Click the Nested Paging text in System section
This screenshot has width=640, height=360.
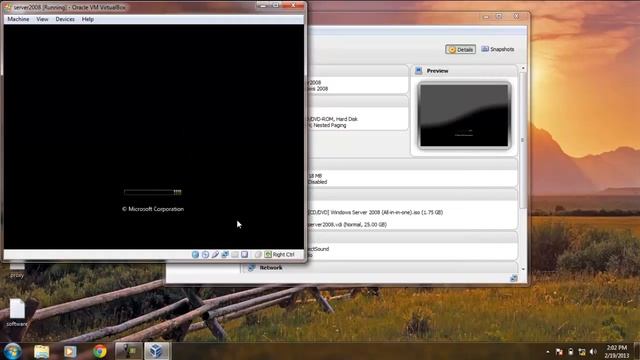pyautogui.click(x=329, y=125)
